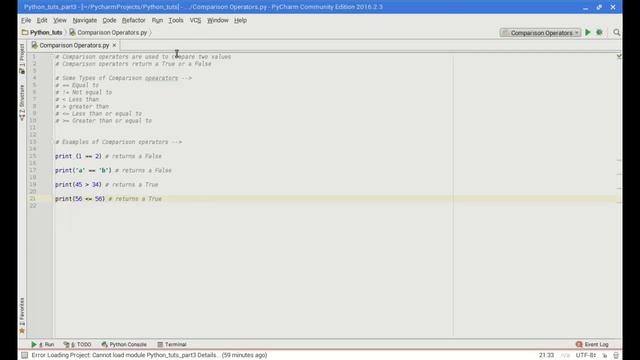This screenshot has height=360, width=640.
Task: Click the 21:33 caret position indicator
Action: pyautogui.click(x=546, y=356)
